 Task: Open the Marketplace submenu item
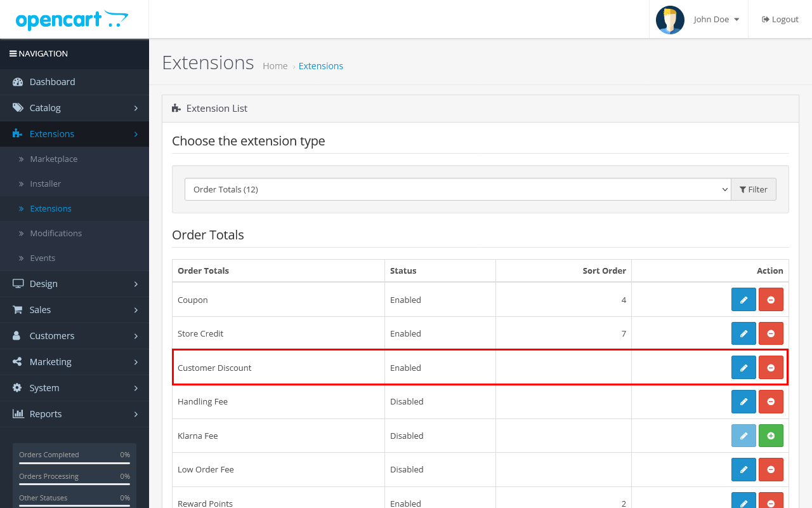click(x=54, y=159)
